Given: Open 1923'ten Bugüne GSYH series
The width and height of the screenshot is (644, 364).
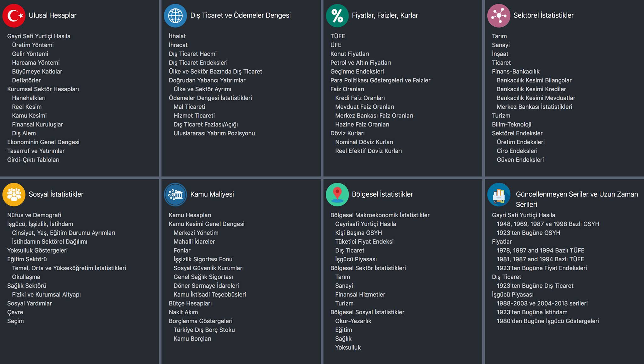Looking at the screenshot, I should [528, 233].
